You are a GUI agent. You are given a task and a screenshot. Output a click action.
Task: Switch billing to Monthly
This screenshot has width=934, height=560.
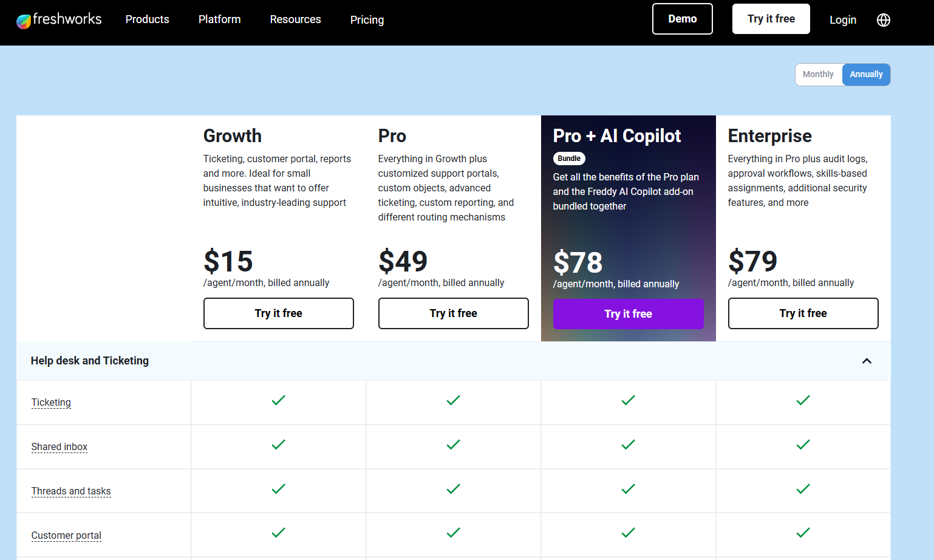[818, 75]
